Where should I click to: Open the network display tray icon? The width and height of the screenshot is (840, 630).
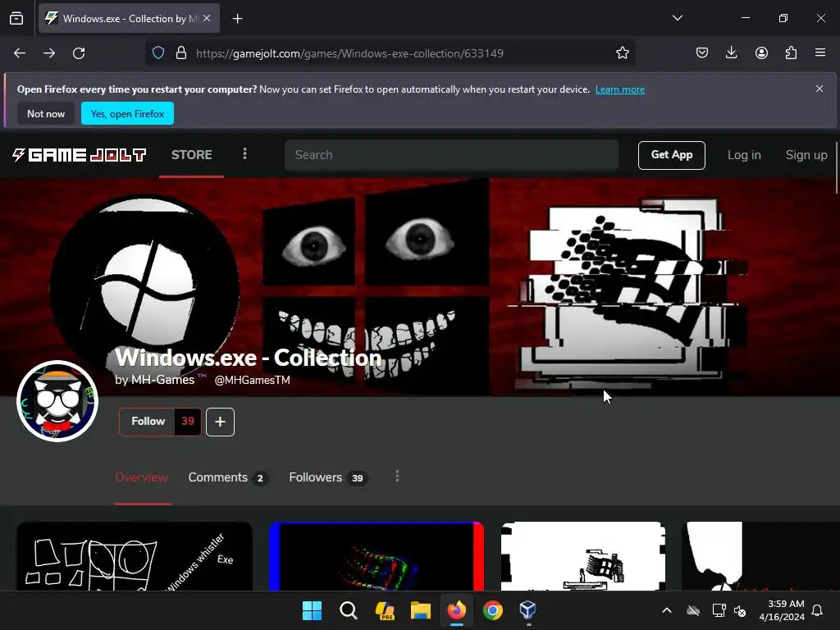719,610
